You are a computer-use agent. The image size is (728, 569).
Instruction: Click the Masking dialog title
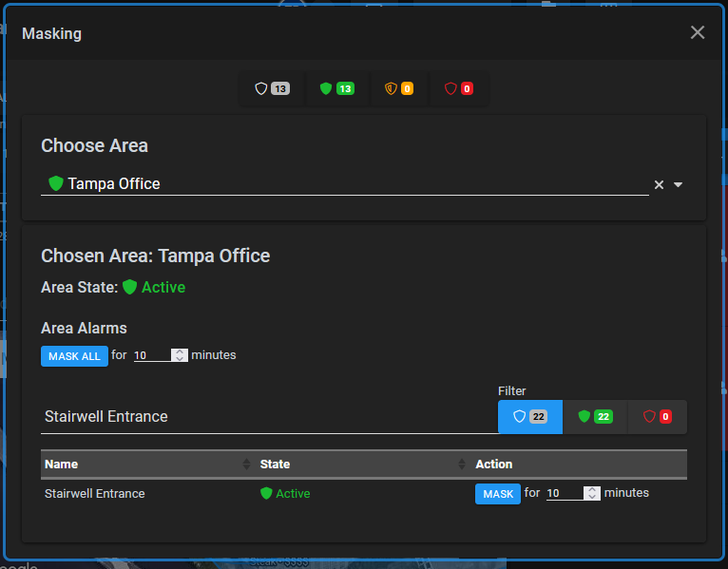click(x=52, y=33)
